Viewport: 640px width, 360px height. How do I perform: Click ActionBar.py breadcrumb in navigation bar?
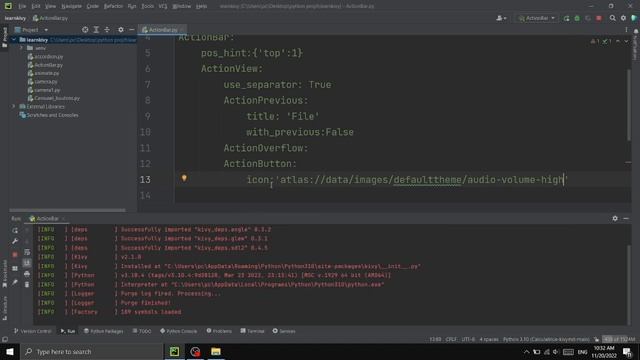pyautogui.click(x=50, y=18)
